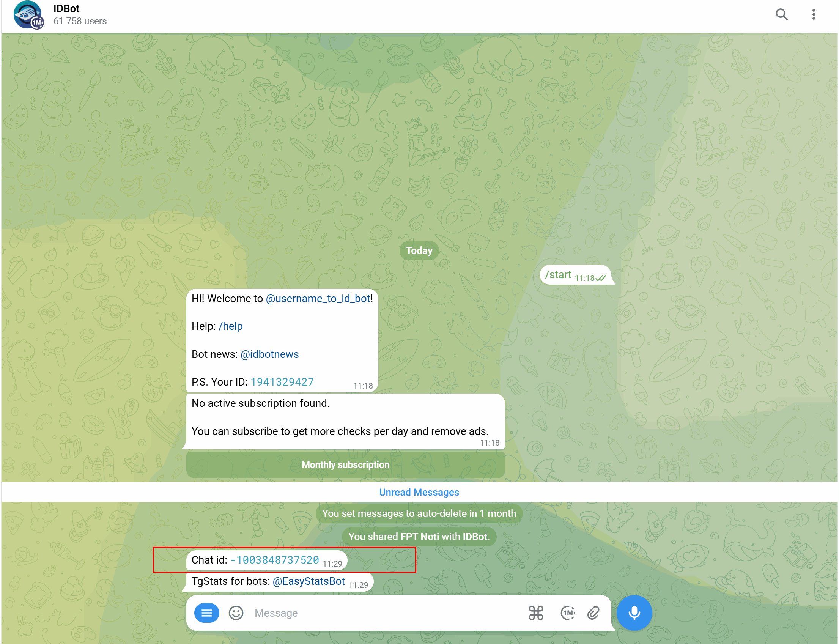The height and width of the screenshot is (644, 839).
Task: Click the Unread Messages divider label
Action: (x=419, y=492)
